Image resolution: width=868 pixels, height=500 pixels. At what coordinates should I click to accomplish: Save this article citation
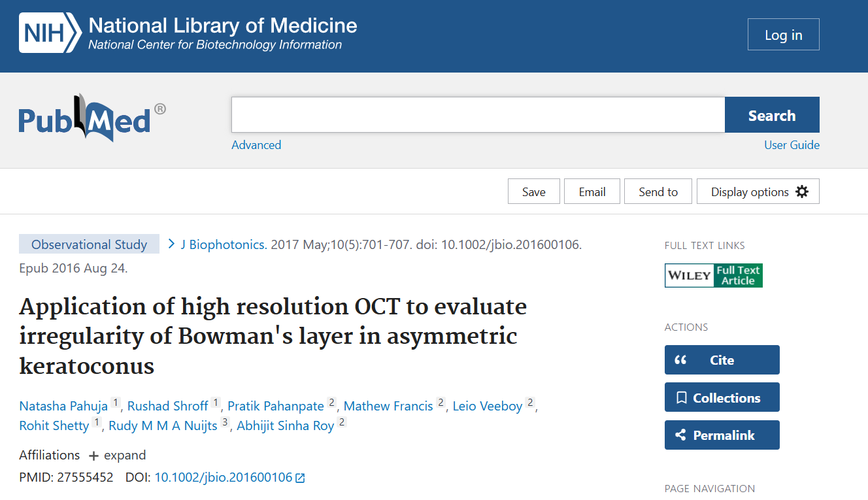pos(533,191)
